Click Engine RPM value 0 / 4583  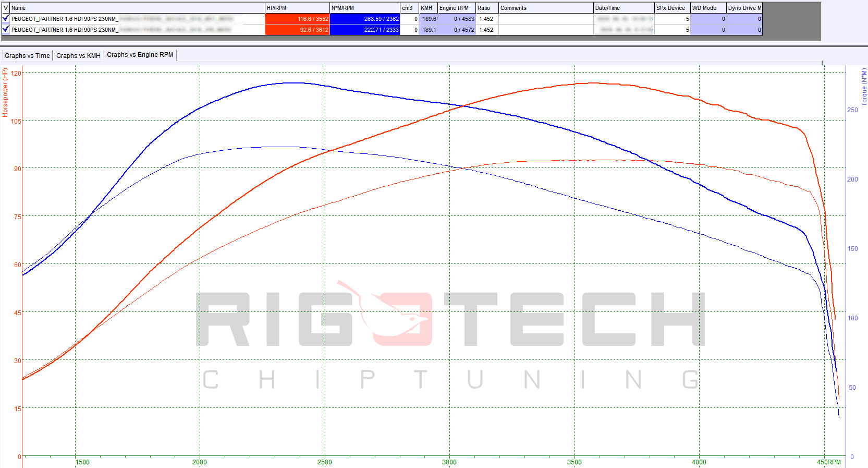click(x=457, y=19)
